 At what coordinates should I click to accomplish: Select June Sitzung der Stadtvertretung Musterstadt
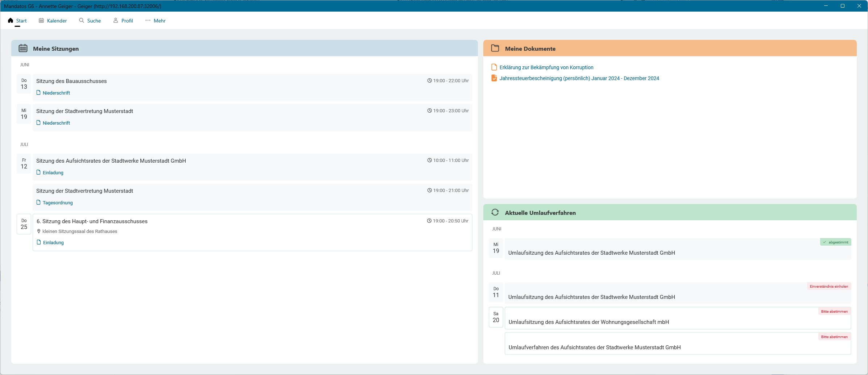252,117
